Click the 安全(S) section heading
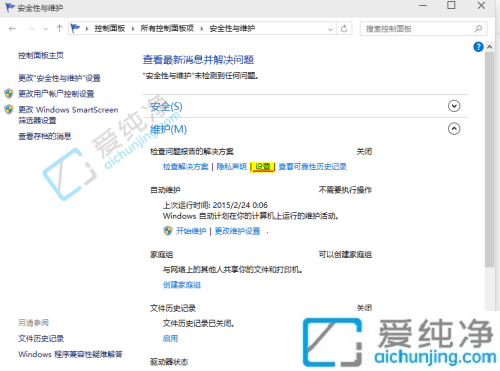Screen dimensions: 500x371 click(x=166, y=107)
